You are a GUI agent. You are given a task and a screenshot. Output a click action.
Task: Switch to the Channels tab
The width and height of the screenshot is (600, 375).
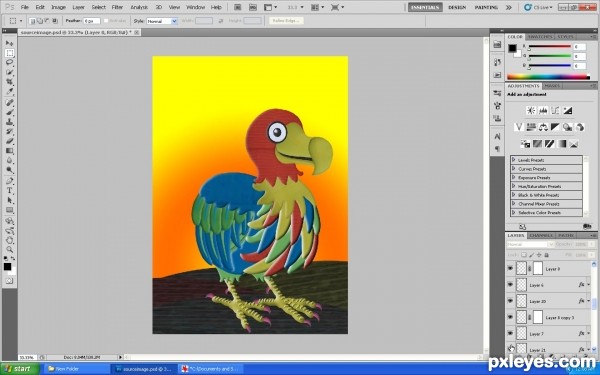click(x=541, y=235)
